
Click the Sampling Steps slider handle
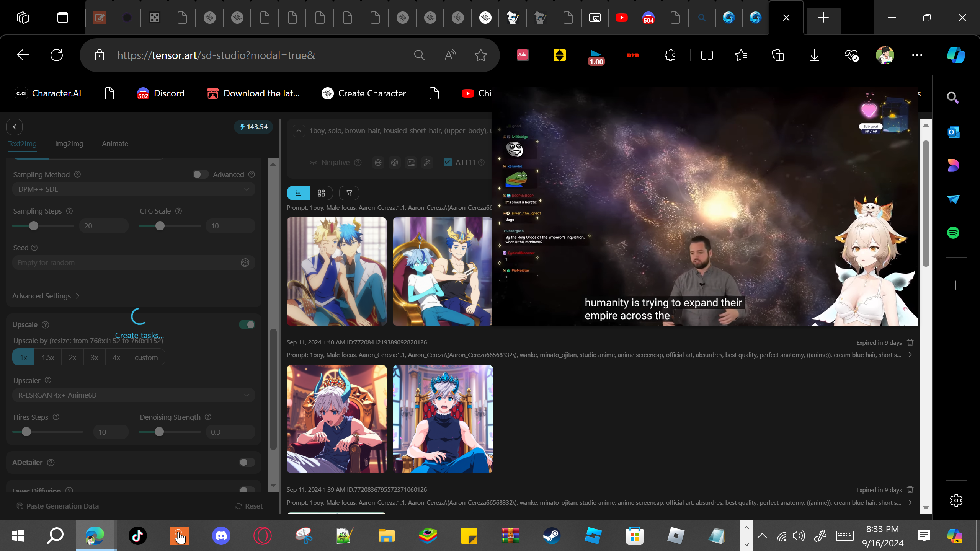pyautogui.click(x=34, y=226)
